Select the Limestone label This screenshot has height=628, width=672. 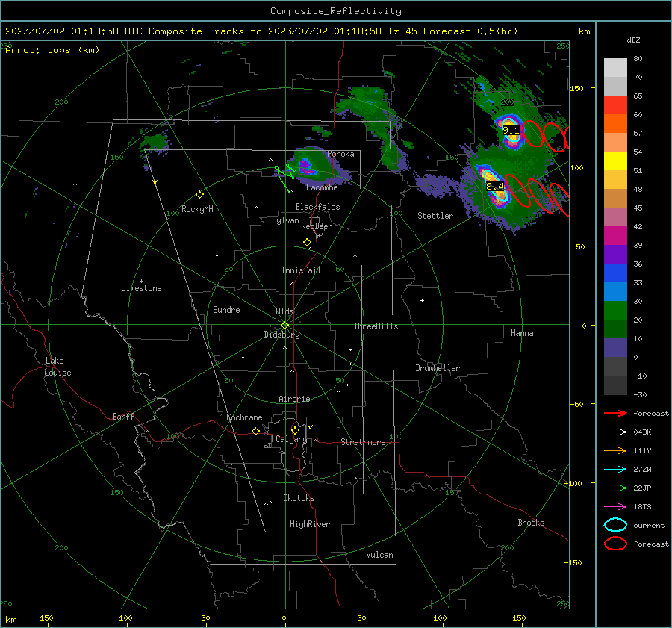pyautogui.click(x=141, y=289)
